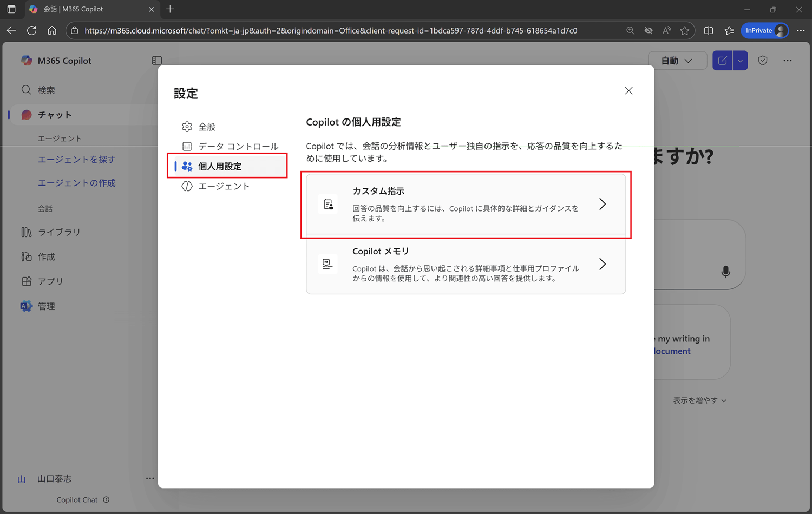Expand 表示を増やす suggestions
The image size is (812, 514).
click(699, 400)
